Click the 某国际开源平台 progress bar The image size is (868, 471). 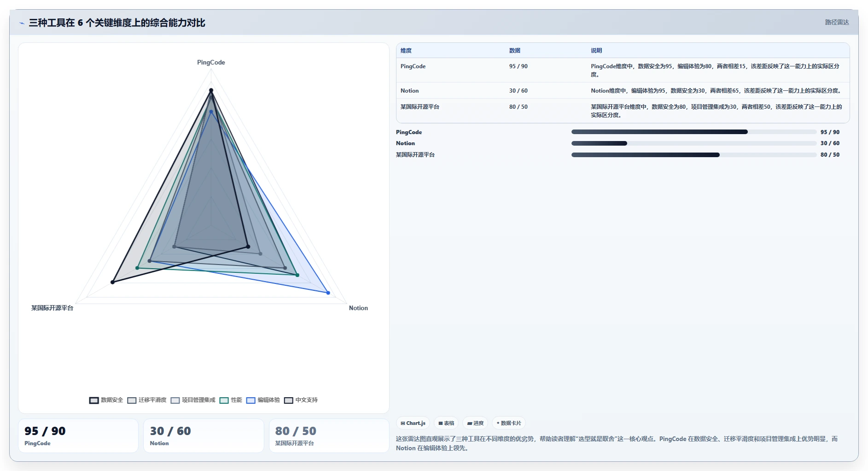click(x=694, y=155)
